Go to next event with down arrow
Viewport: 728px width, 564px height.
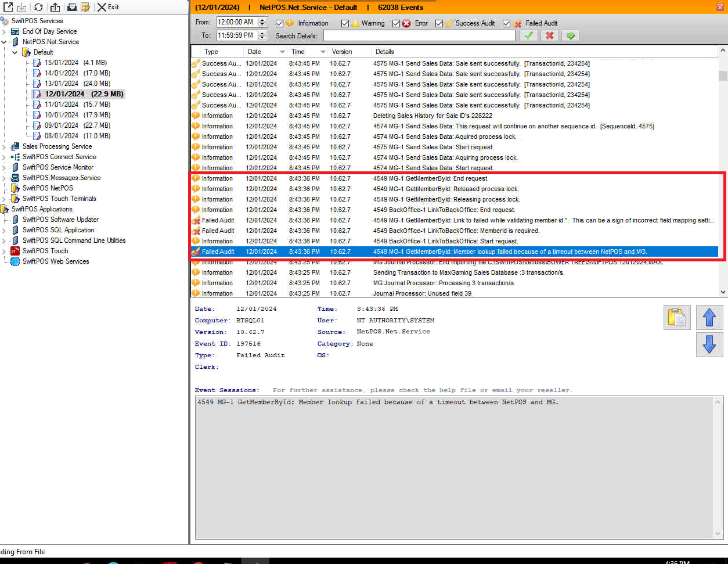click(x=709, y=344)
